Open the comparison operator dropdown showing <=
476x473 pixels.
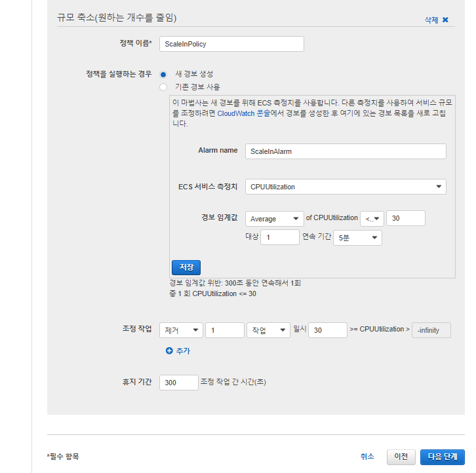372,218
